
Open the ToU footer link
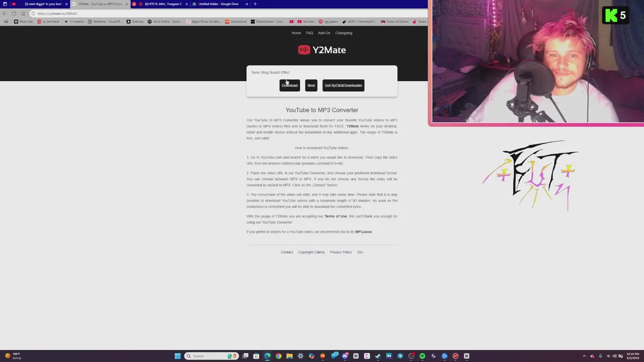[360, 252]
